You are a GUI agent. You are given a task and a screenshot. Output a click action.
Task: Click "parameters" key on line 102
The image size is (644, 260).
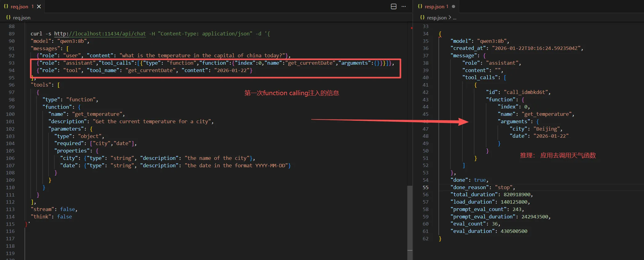coord(66,129)
